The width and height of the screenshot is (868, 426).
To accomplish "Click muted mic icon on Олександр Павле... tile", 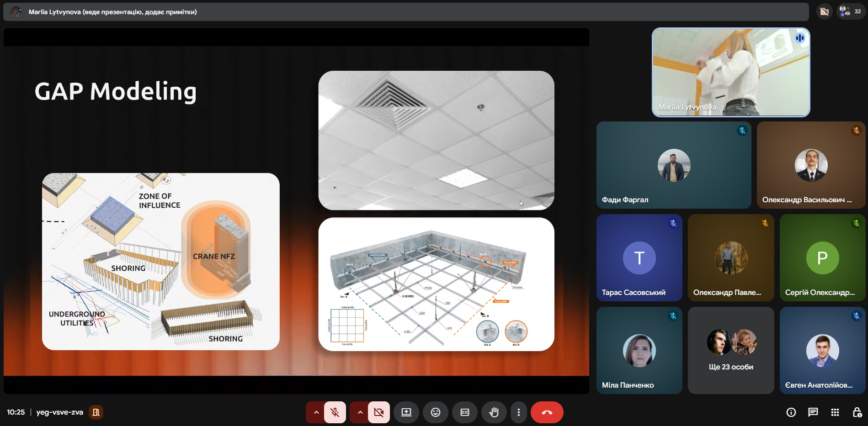I will click(x=765, y=223).
